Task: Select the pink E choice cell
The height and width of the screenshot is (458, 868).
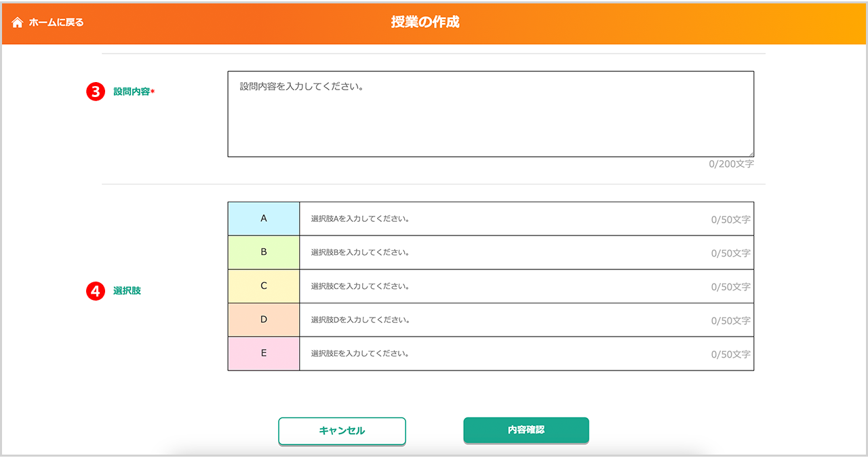Action: click(264, 354)
